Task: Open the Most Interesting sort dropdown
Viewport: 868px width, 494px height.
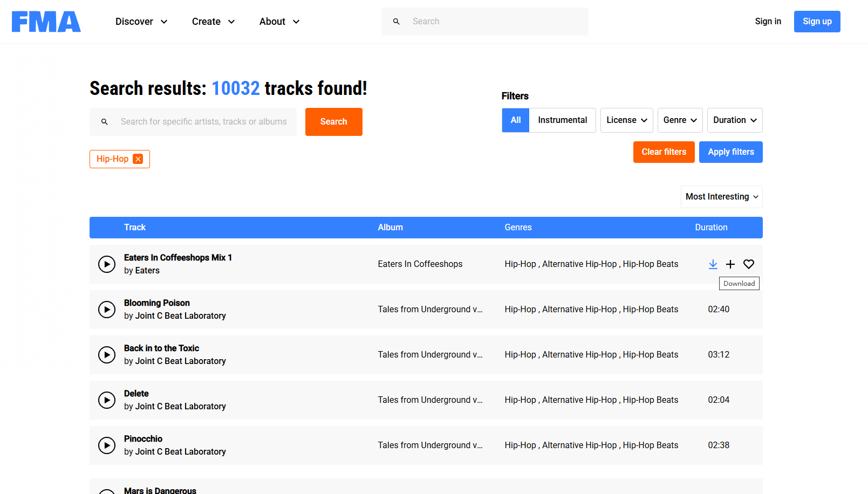Action: click(x=721, y=197)
